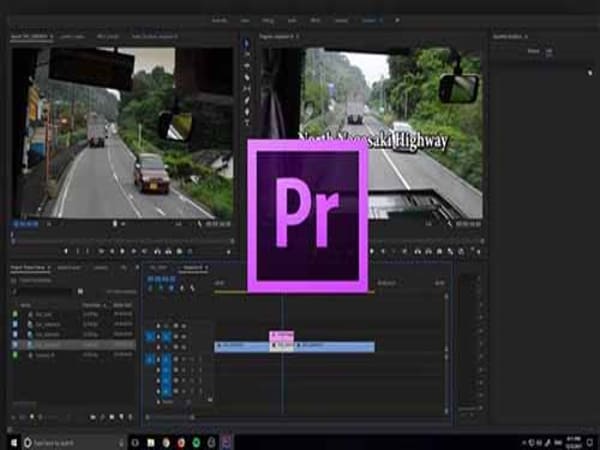Screen dimensions: 600x450
Task: Click the find-in-bin icon beside search field
Action: (x=81, y=292)
